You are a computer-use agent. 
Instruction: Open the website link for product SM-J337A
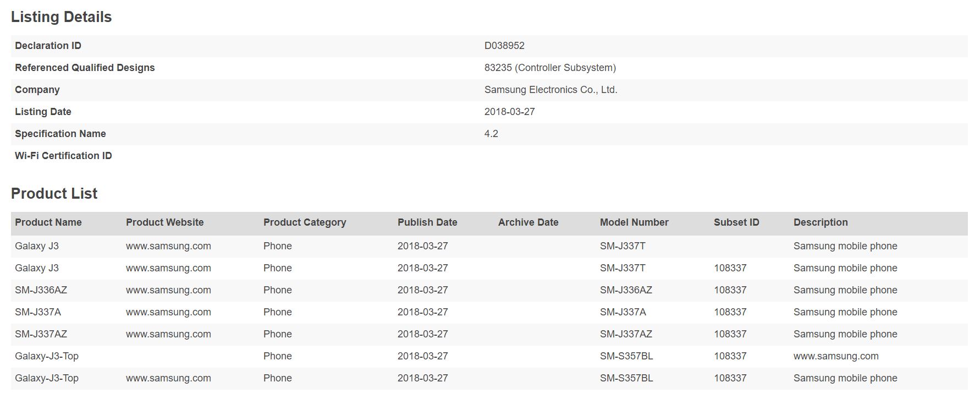click(x=168, y=312)
